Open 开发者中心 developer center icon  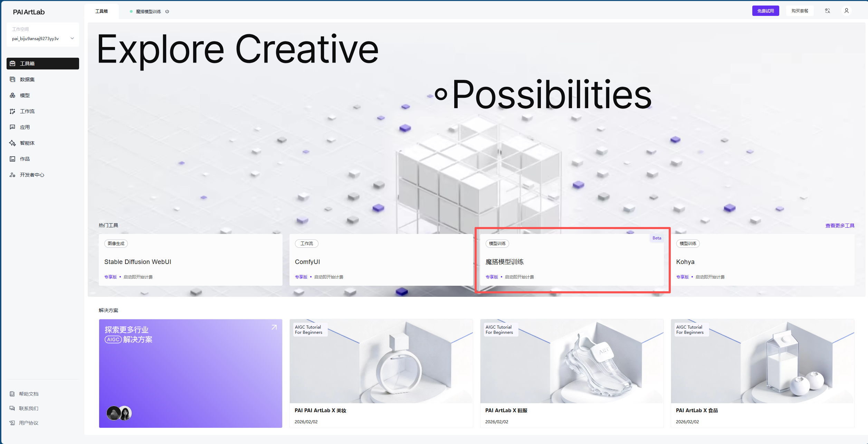tap(13, 175)
